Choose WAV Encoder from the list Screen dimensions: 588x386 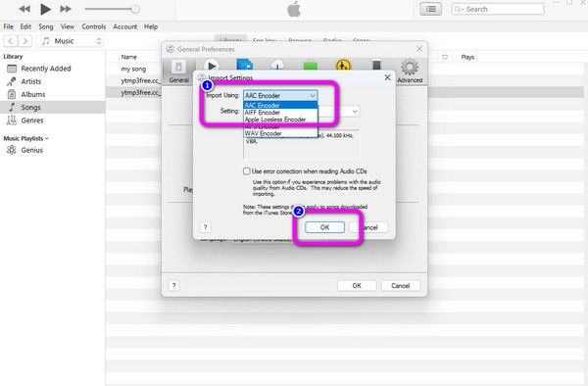click(x=280, y=133)
